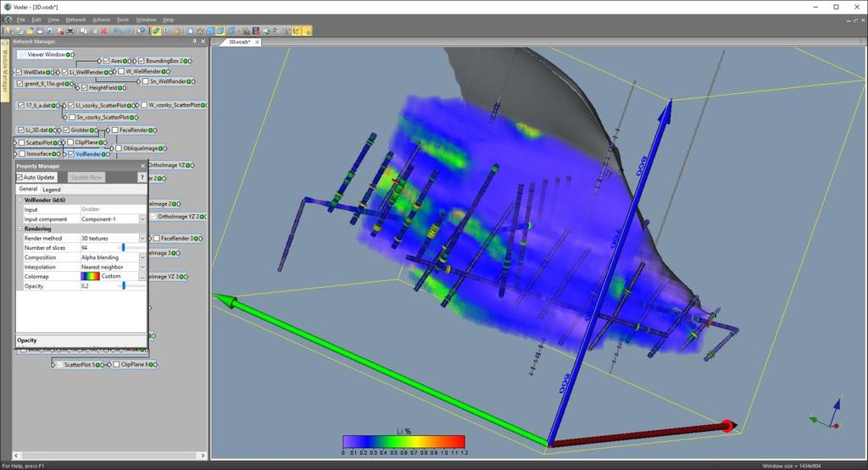Click the Colormap gradient swatch
Viewport: 868px width, 470px height.
click(x=90, y=276)
